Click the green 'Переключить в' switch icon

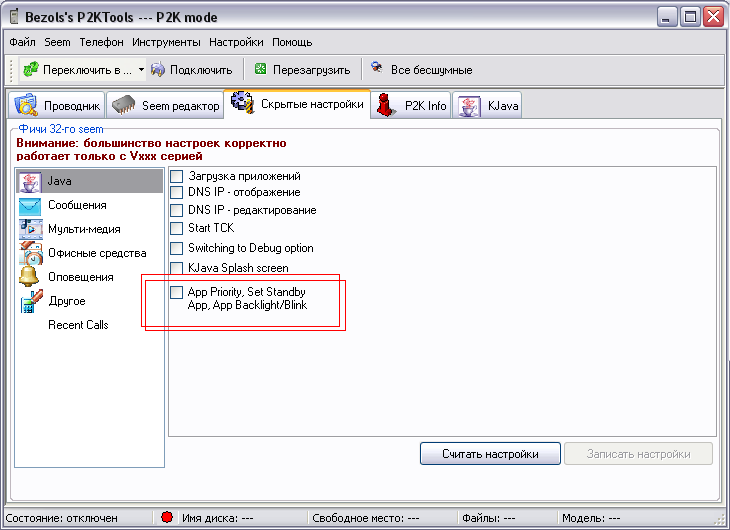(31, 69)
